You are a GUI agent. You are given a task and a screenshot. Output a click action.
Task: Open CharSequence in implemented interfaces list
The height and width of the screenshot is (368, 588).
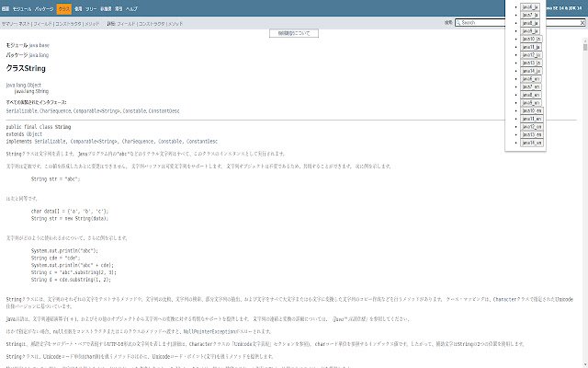(x=55, y=111)
